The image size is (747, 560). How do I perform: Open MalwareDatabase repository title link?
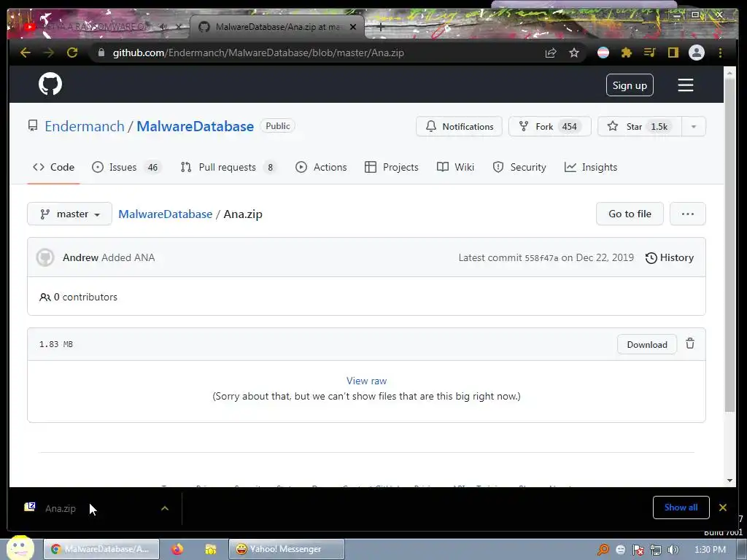[x=196, y=126]
